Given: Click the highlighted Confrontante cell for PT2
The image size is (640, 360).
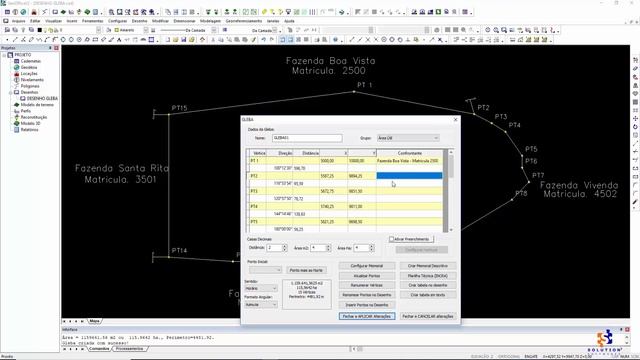Looking at the screenshot, I should (409, 176).
